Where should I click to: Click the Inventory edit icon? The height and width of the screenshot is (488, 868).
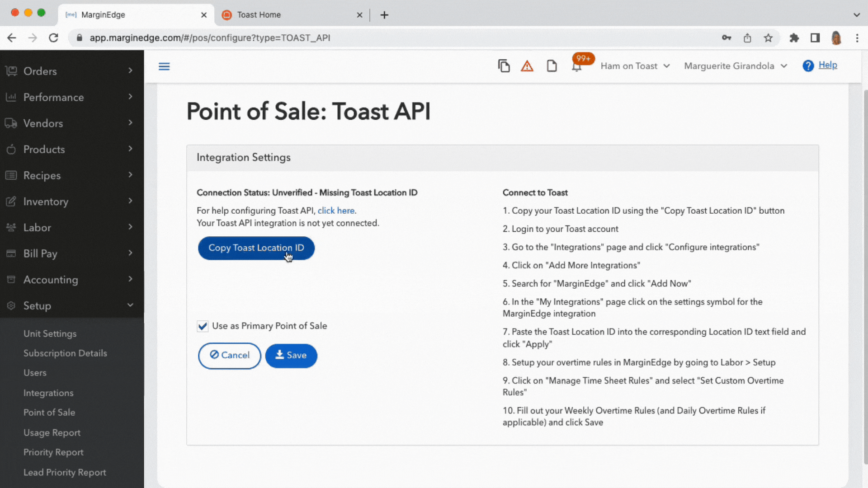click(11, 202)
